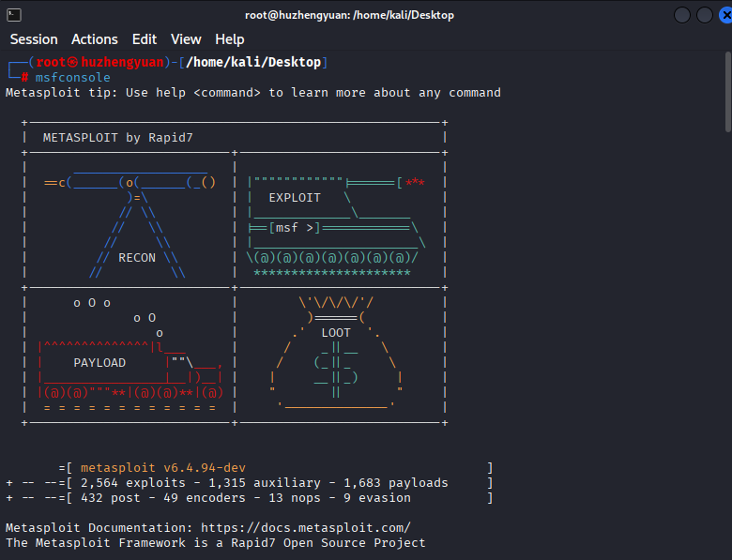Click the 49 encoders count
732x560 pixels.
(205, 498)
